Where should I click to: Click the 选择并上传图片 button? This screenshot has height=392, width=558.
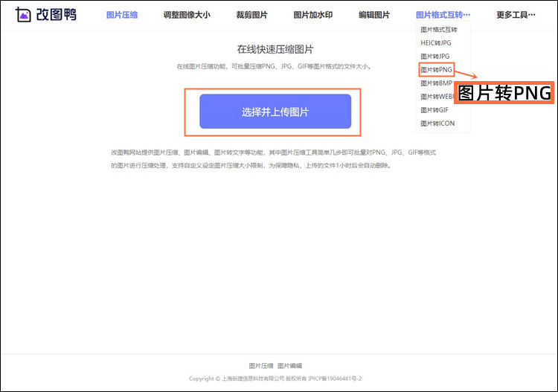coord(275,112)
